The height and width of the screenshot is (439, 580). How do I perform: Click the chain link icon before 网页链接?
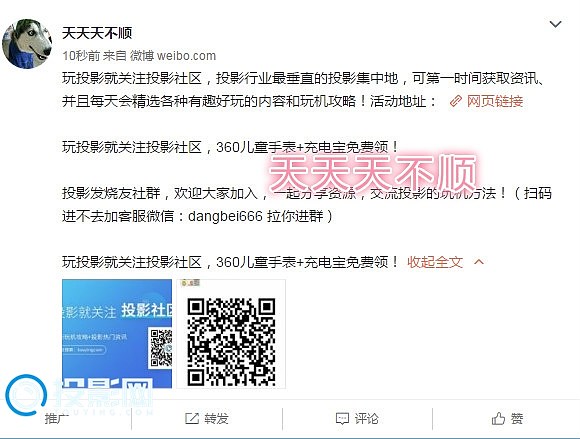click(x=456, y=101)
